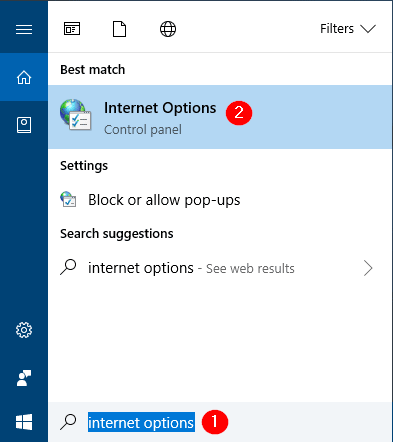Expand web results chevron arrow

coord(368,268)
